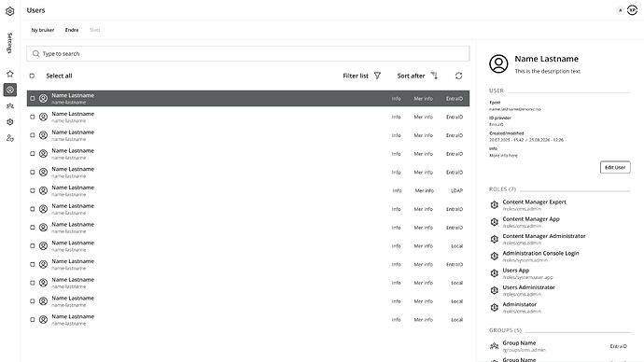
Task: Click the small A avatar in header
Action: click(620, 10)
